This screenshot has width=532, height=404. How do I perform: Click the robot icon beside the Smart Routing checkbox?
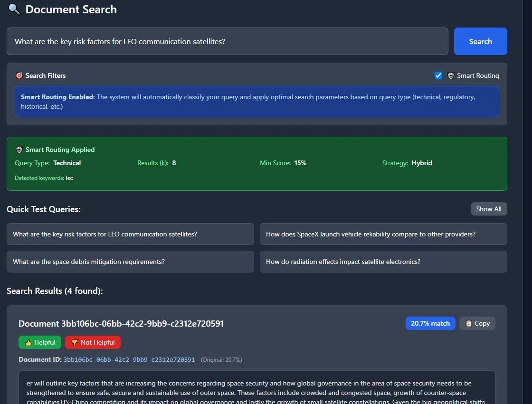pos(450,75)
